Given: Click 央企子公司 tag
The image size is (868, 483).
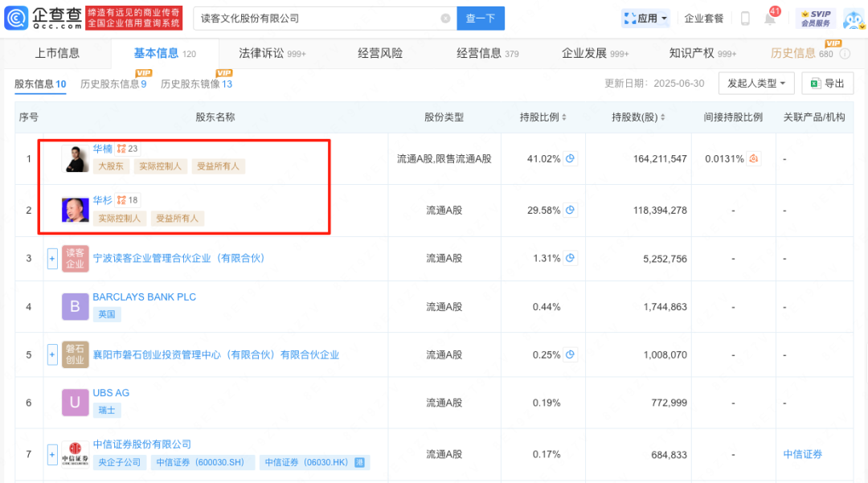Looking at the screenshot, I should click(x=119, y=463).
